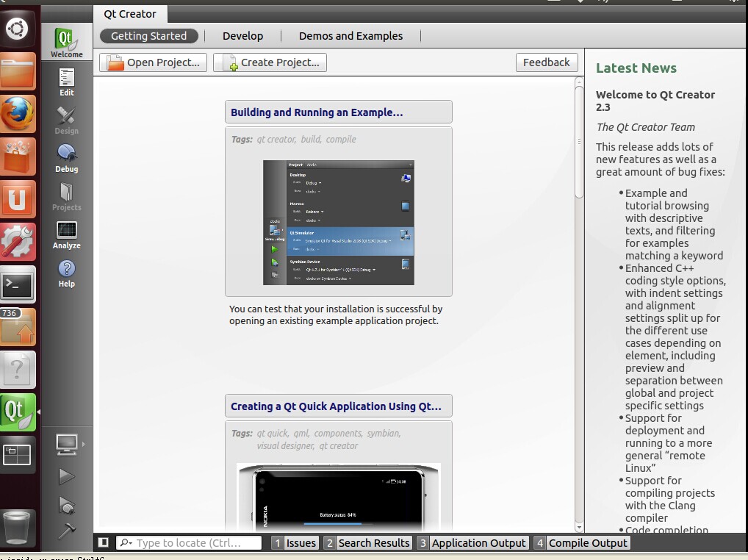Click the Type to locate field
The height and width of the screenshot is (560, 748).
189,543
